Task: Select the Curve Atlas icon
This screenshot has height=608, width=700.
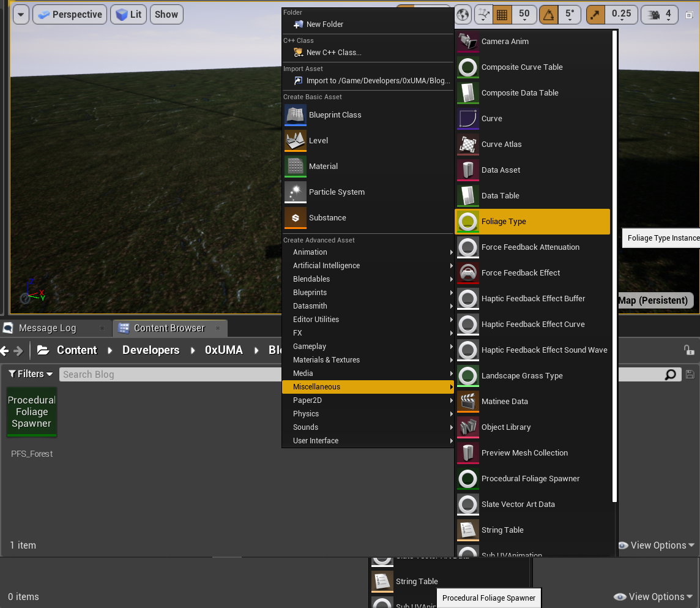Action: tap(468, 144)
